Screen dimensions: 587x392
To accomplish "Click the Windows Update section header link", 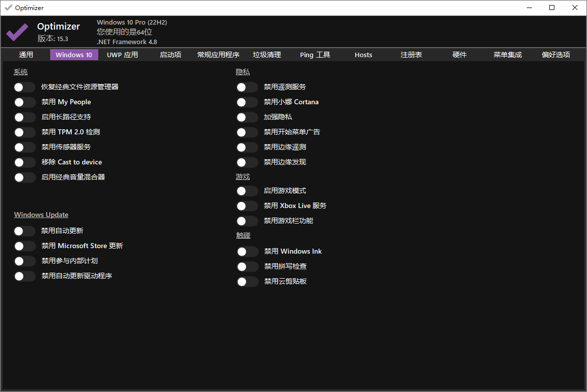I will tap(41, 214).
